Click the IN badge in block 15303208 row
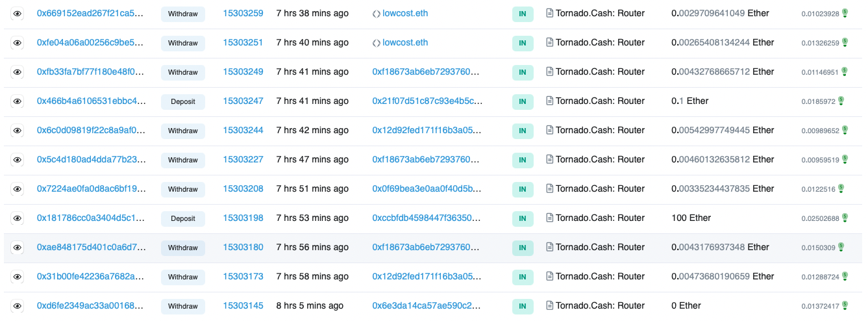 click(522, 190)
